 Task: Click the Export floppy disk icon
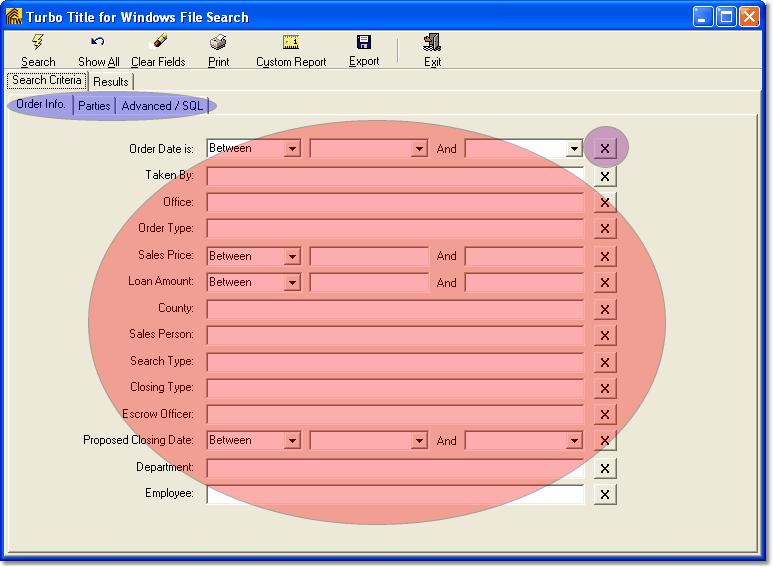tap(364, 42)
